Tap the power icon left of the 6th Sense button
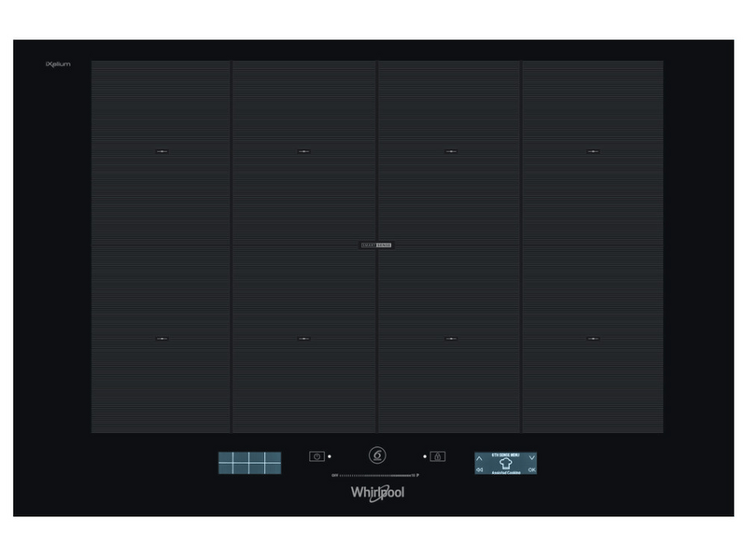The image size is (747, 560). pyautogui.click(x=317, y=456)
